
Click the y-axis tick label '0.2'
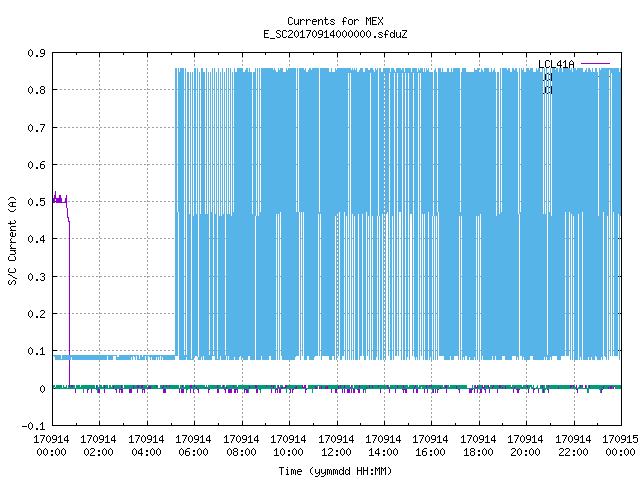click(36, 314)
